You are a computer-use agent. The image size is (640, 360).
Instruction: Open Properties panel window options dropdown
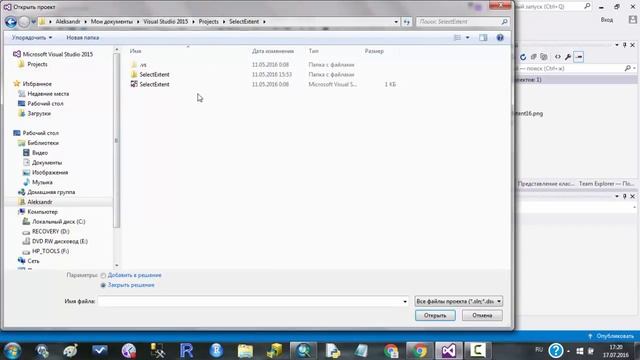point(617,196)
